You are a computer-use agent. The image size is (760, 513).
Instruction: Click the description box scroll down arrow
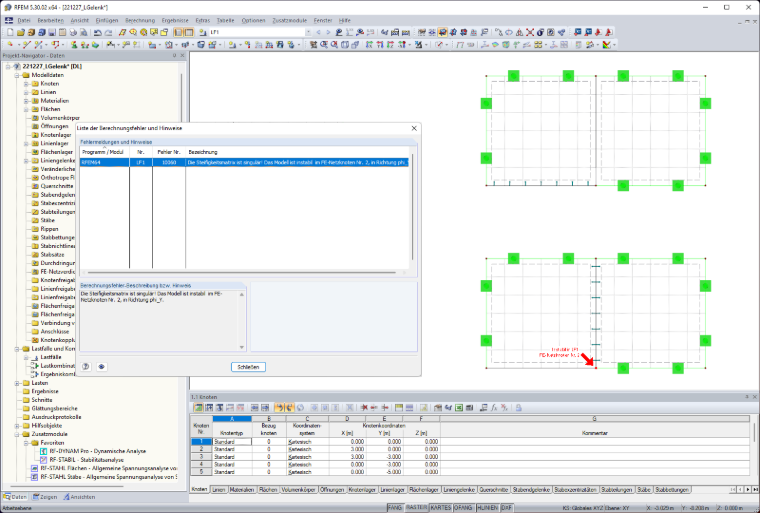point(242,348)
